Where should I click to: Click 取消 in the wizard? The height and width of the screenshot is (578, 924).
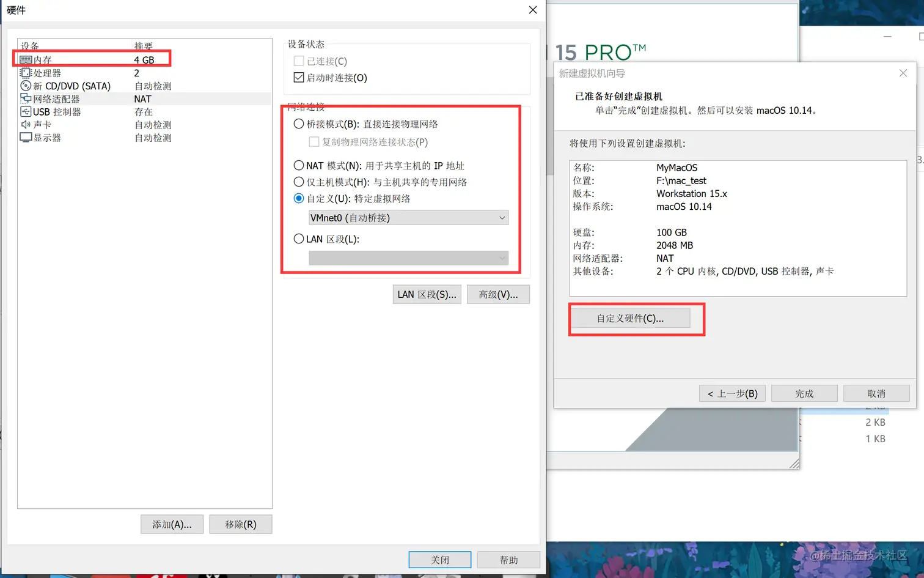click(876, 393)
